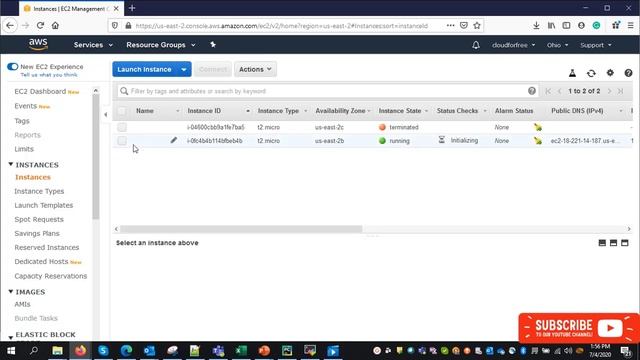Image resolution: width=640 pixels, height=360 pixels.
Task: Open the Ohio region dropdown
Action: click(x=558, y=45)
